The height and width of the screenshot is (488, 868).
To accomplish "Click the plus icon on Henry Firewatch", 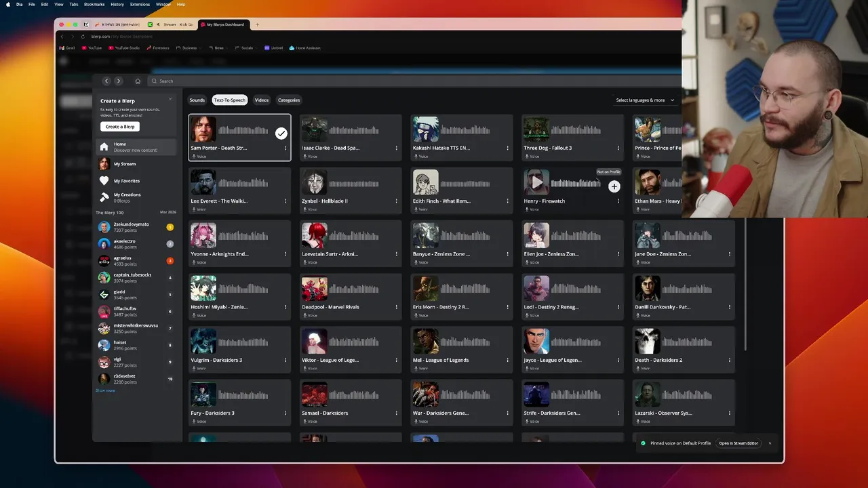I will [x=614, y=186].
